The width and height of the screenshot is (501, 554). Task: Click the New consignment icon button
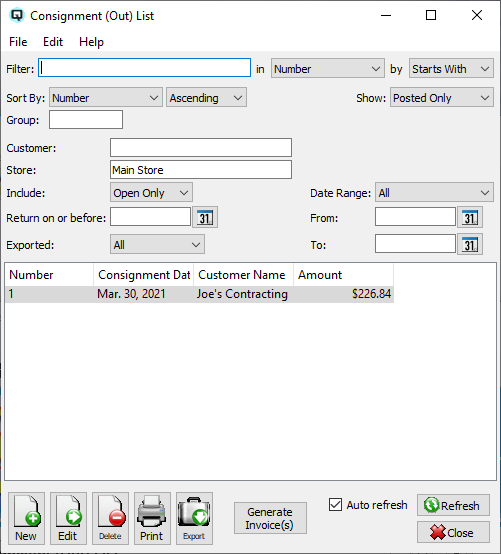coord(26,518)
